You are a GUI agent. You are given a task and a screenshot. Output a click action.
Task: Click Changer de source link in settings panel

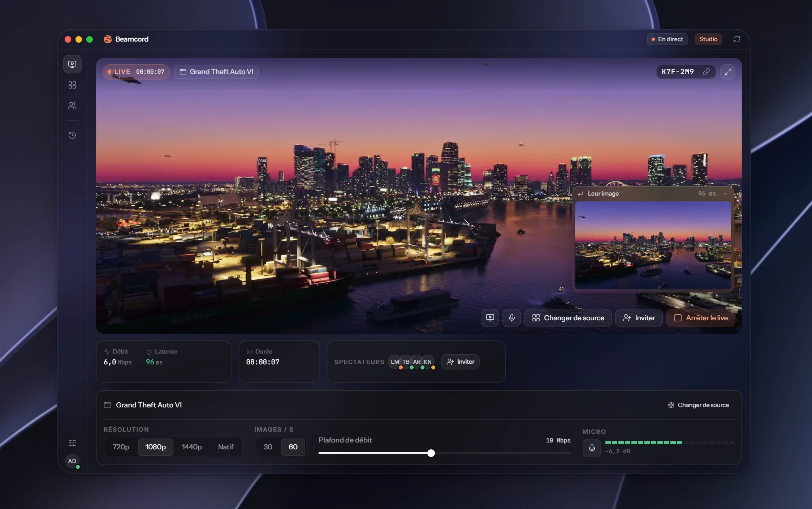point(698,405)
